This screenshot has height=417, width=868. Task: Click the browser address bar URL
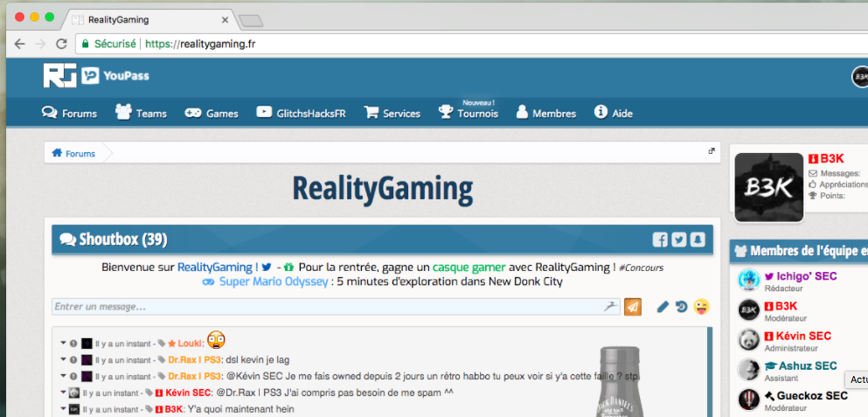(x=200, y=44)
